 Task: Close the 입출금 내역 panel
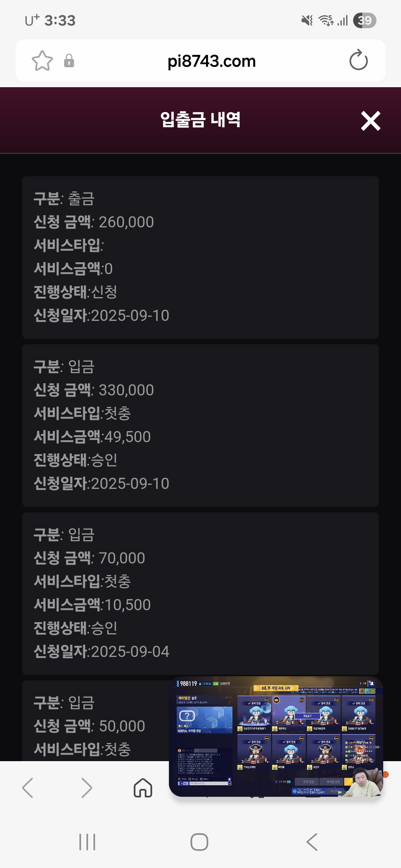tap(371, 121)
